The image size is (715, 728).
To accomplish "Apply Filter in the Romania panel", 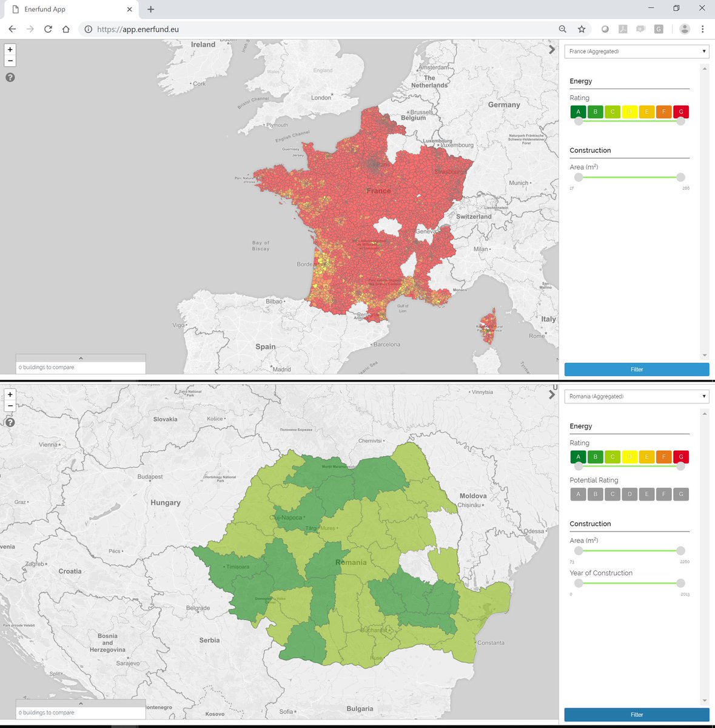I will [x=637, y=715].
